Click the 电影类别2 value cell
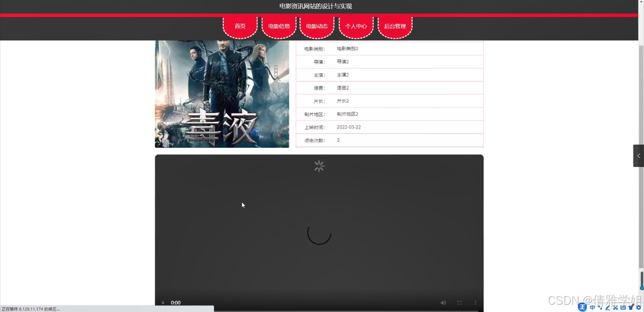The image size is (644, 312). [x=347, y=48]
